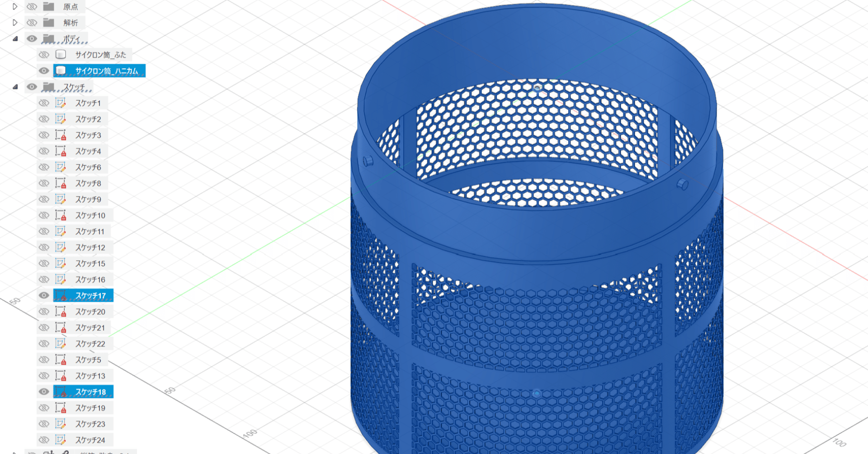Image resolution: width=868 pixels, height=454 pixels.
Task: Click the sketch icon next to スケッチ24
Action: click(x=61, y=440)
